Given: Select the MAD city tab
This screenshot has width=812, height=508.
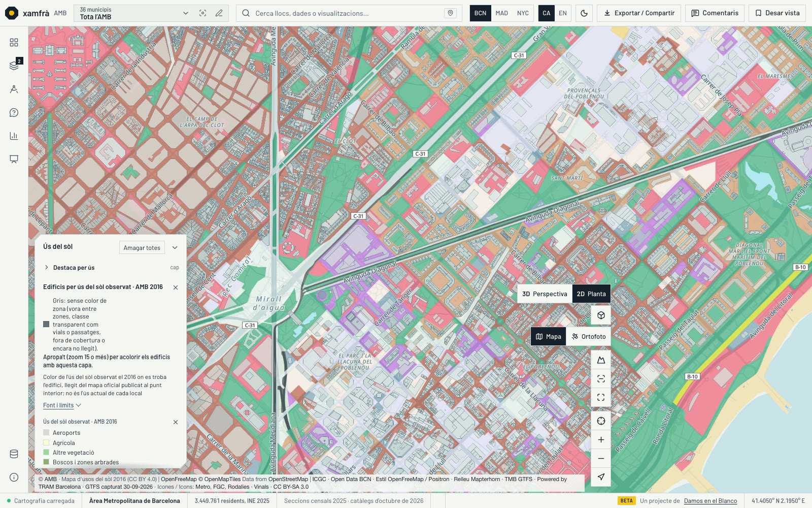Looking at the screenshot, I should coord(501,13).
